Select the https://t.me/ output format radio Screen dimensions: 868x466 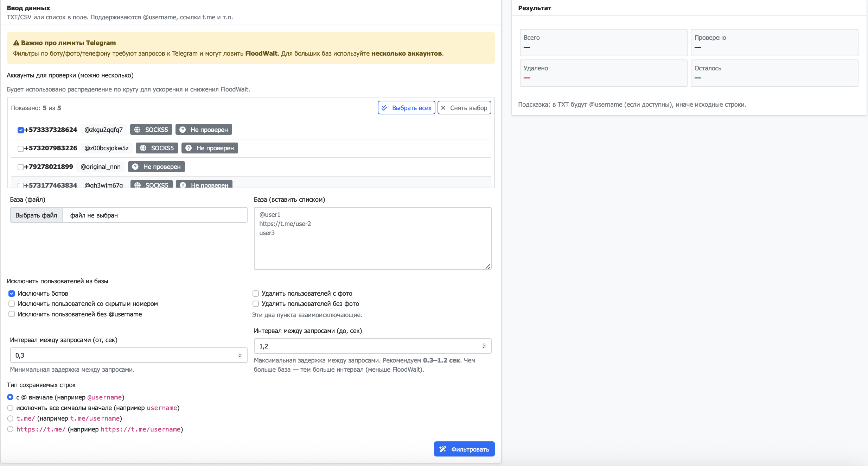[10, 429]
